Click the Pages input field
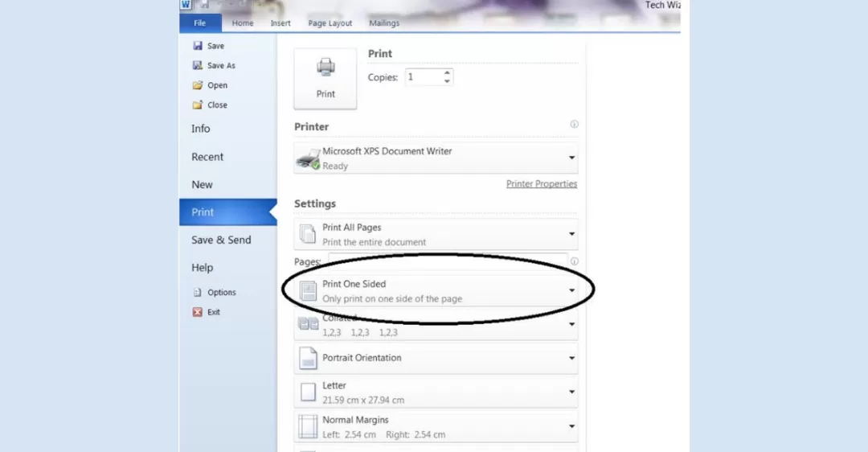The height and width of the screenshot is (452, 868). [x=447, y=260]
